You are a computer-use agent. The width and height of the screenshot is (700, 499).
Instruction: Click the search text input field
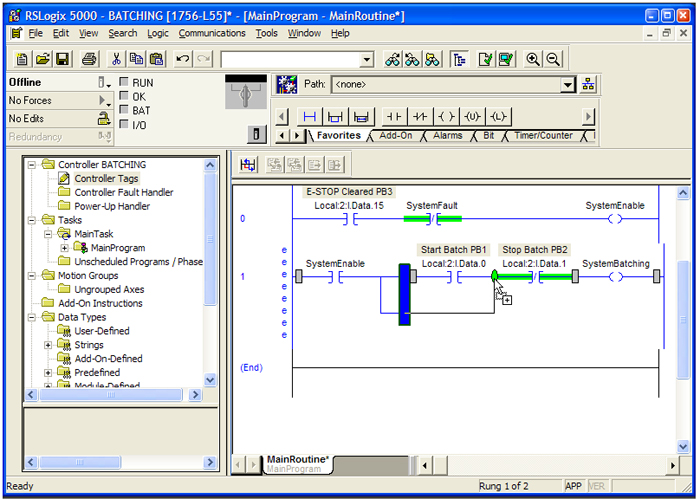coord(291,59)
